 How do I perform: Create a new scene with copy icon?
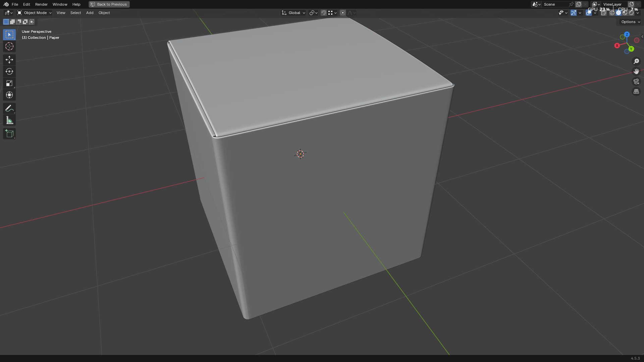point(578,4)
